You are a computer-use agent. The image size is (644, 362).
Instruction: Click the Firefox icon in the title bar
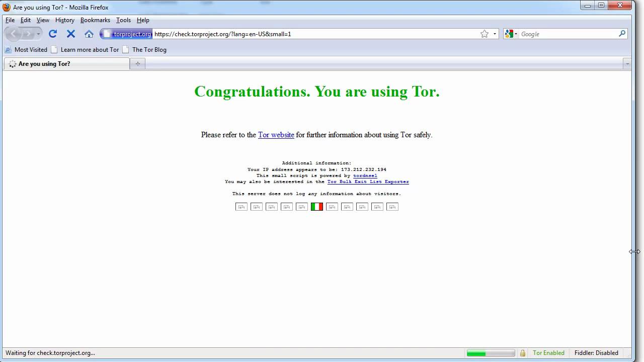coord(7,8)
